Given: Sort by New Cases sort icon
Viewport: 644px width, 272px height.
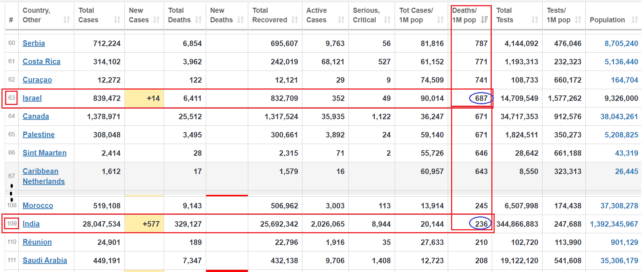Looking at the screenshot, I should 156,20.
